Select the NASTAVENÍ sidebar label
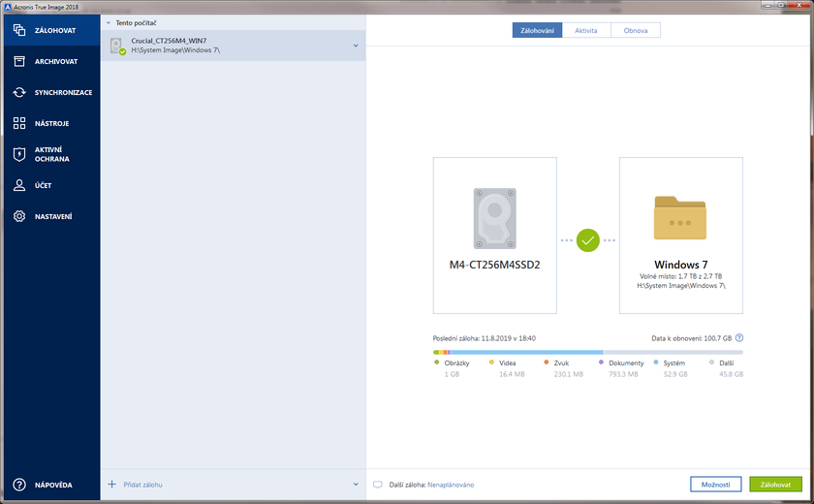Image resolution: width=814 pixels, height=504 pixels. point(53,216)
